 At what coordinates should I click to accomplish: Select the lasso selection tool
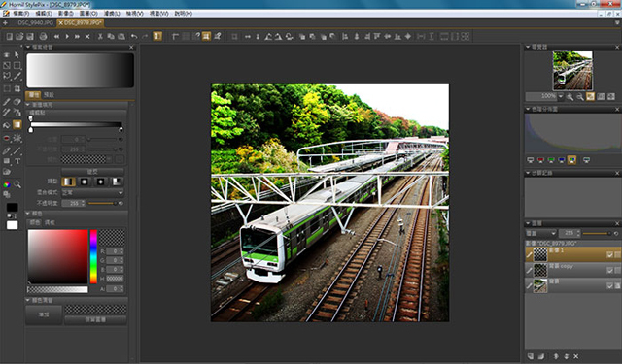7,76
